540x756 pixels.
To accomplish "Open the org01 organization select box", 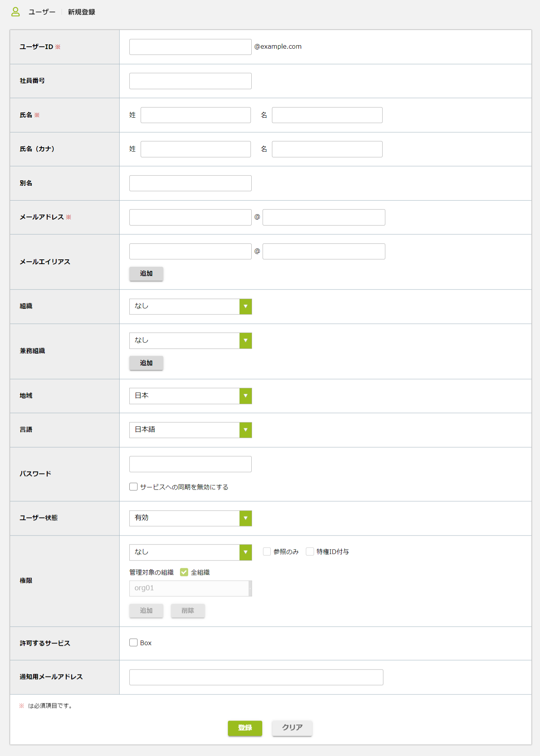I will pos(191,589).
